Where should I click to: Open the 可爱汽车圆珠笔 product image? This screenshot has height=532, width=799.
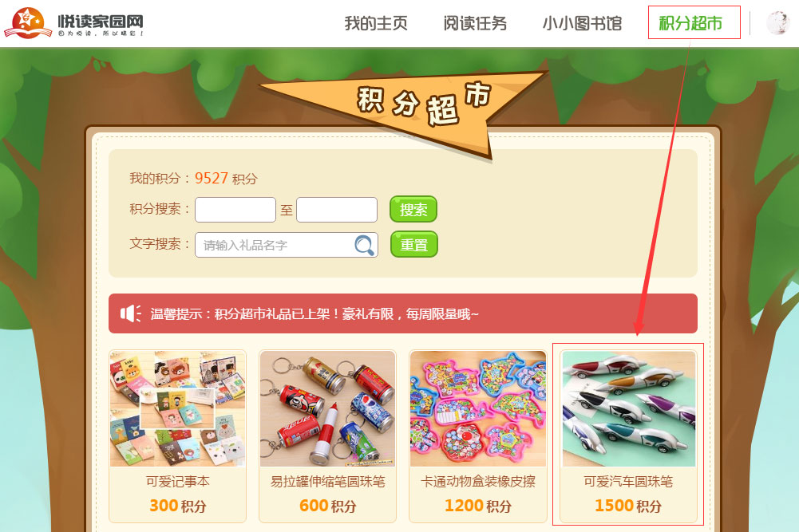pyautogui.click(x=628, y=409)
